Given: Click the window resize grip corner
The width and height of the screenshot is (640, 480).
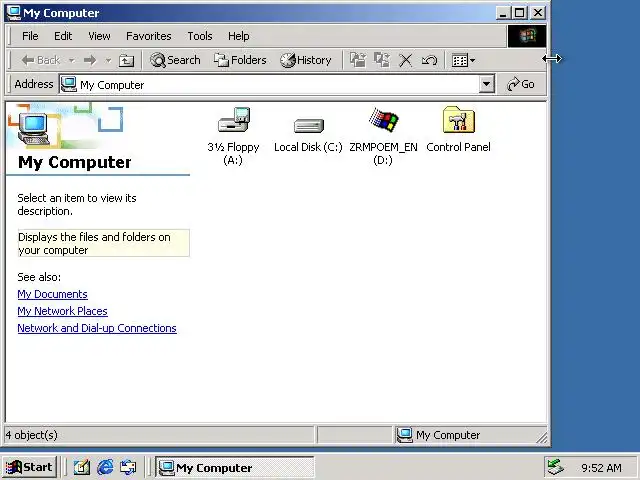Looking at the screenshot, I should point(542,438).
